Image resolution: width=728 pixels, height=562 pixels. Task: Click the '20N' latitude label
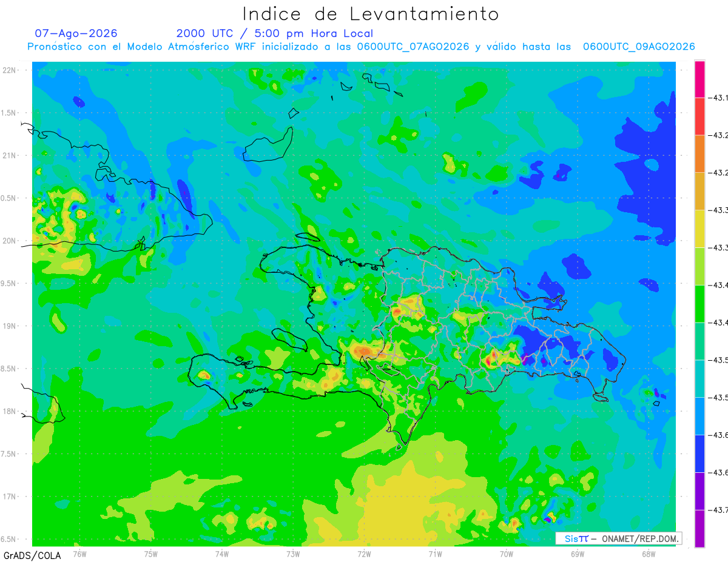9,241
